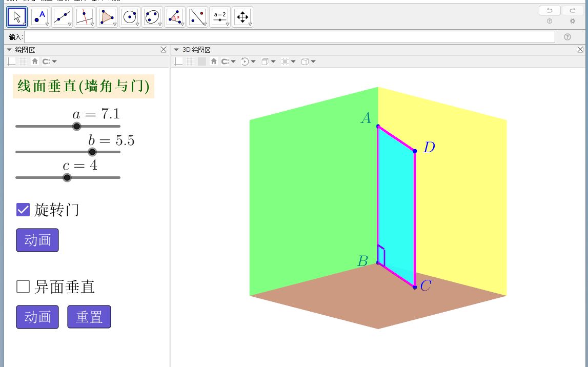Select the Point tool
This screenshot has height=367, width=588.
point(39,17)
